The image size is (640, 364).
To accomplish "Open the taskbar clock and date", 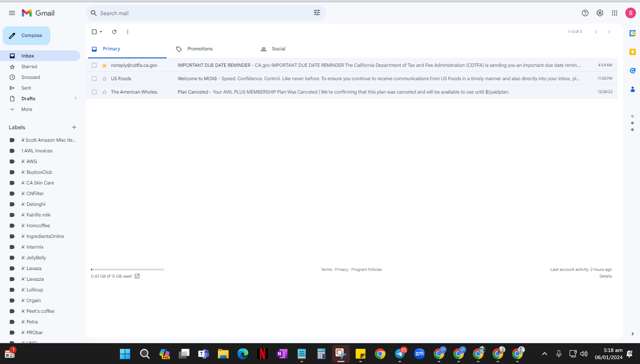I will click(x=608, y=354).
